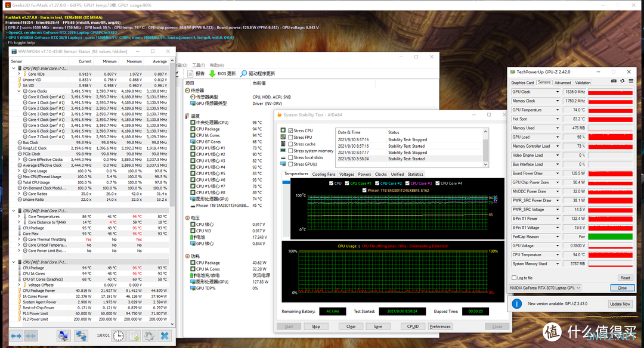Click GPU-Z refresh icon
Viewport: 644px width, 348px height.
pyautogui.click(x=622, y=81)
